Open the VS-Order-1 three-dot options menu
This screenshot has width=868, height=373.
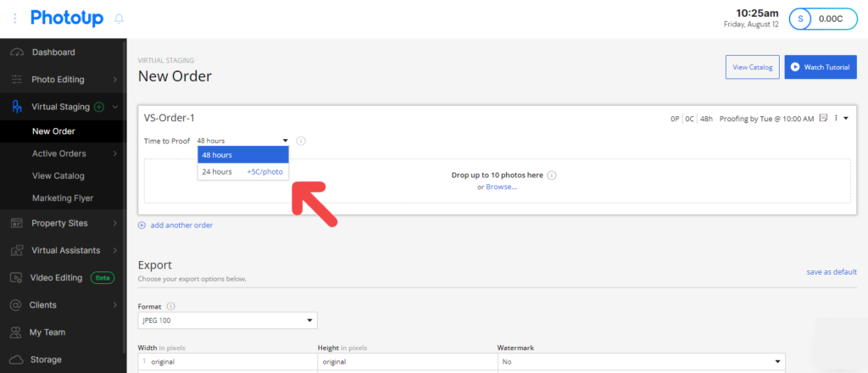pos(836,118)
